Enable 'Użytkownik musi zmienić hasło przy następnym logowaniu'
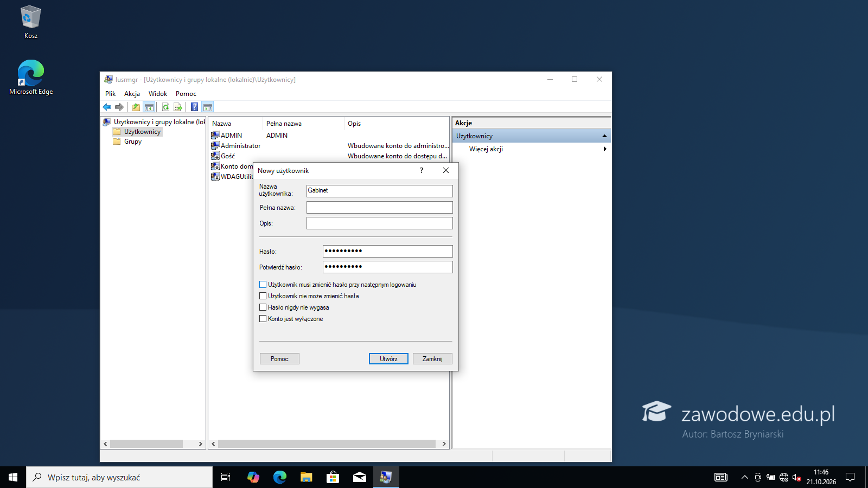Screen dimensions: 868x488 tap(263, 284)
